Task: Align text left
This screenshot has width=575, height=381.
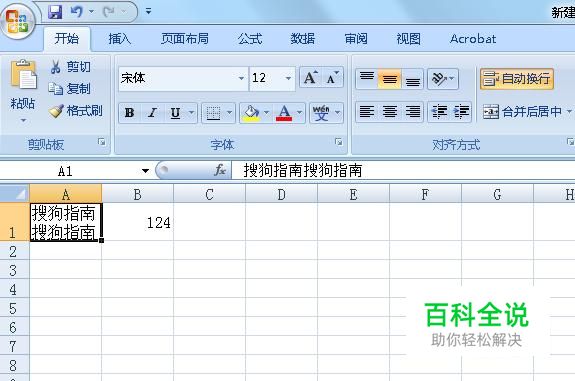Action: point(367,112)
